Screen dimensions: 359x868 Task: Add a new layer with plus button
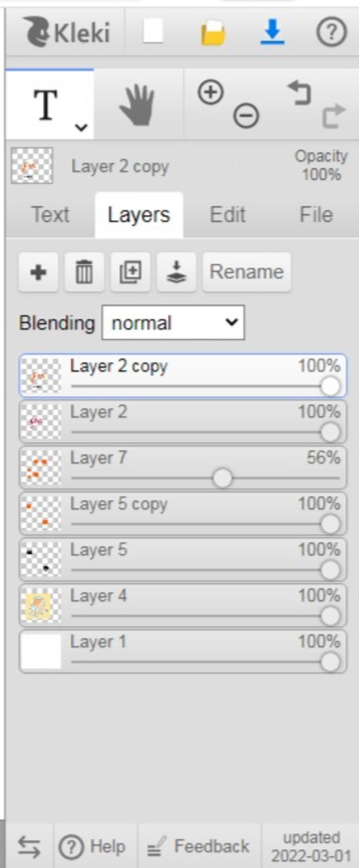coord(38,272)
